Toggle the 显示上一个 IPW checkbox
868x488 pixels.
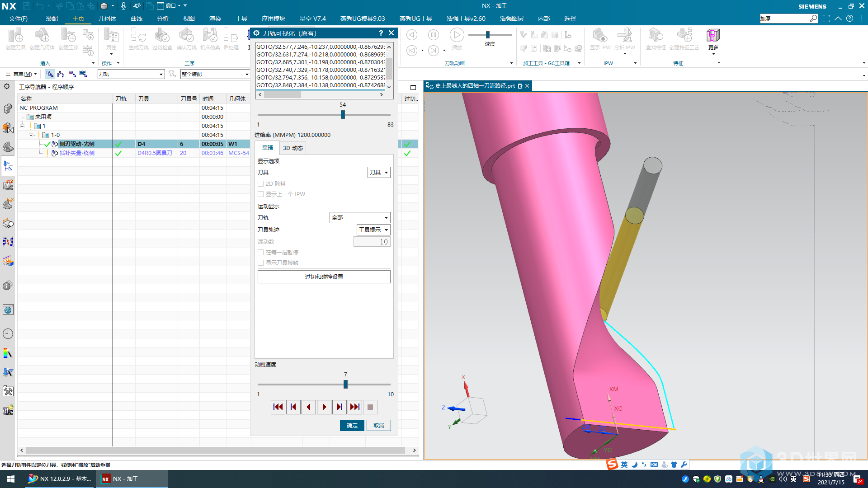pos(261,194)
